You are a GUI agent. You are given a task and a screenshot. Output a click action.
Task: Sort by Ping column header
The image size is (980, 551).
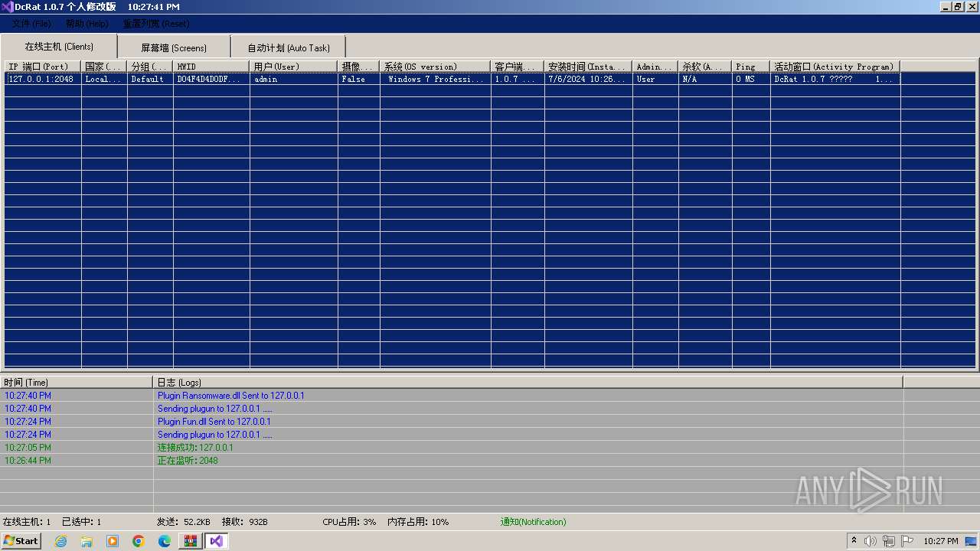tap(751, 67)
